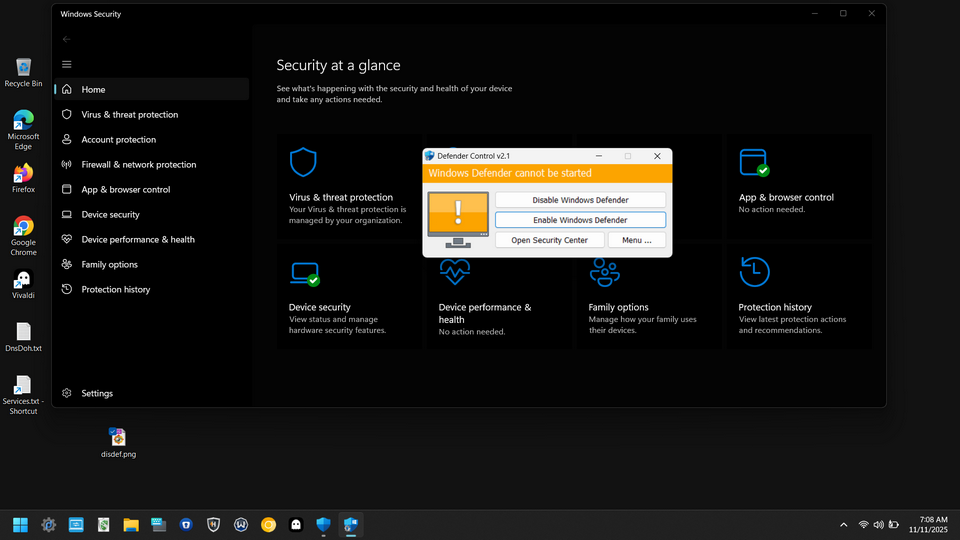Open Settings gear in Windows Security sidebar
This screenshot has width=960, height=540.
pyautogui.click(x=67, y=393)
